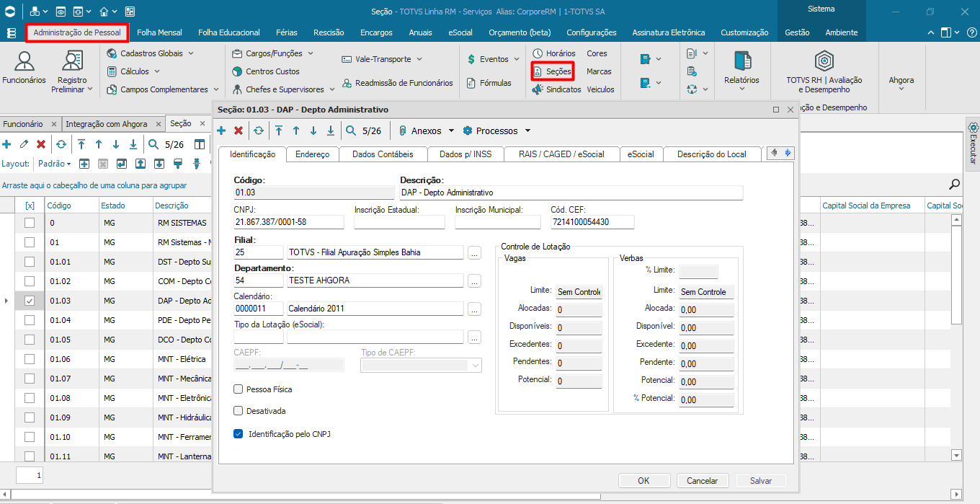Click the search magnifier above the grid right side

coord(955,184)
